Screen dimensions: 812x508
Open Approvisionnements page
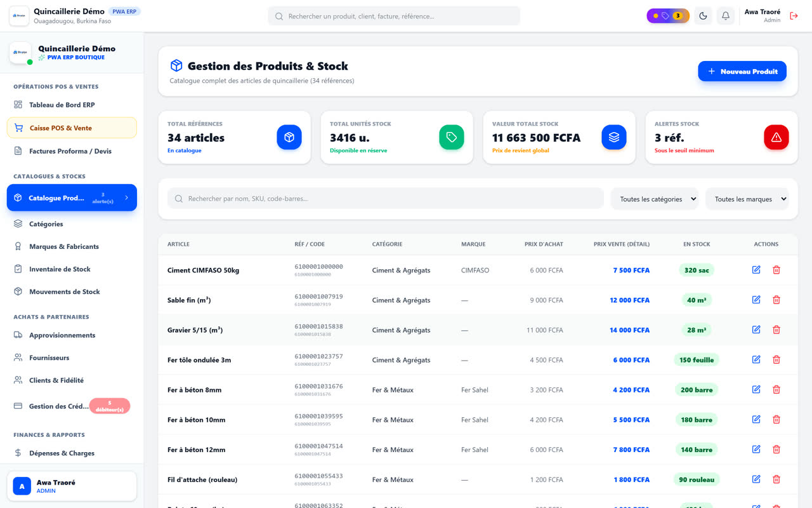tap(72, 335)
